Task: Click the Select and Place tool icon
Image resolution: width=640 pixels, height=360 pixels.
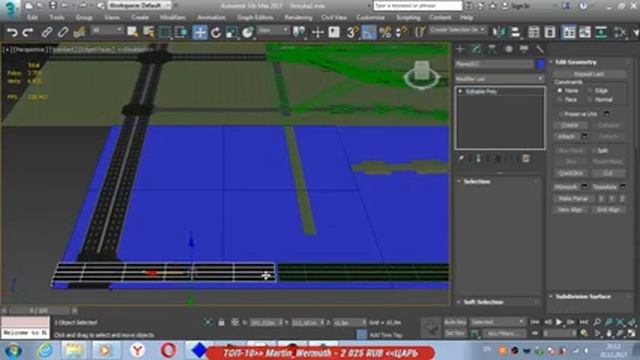Action: [x=247, y=32]
